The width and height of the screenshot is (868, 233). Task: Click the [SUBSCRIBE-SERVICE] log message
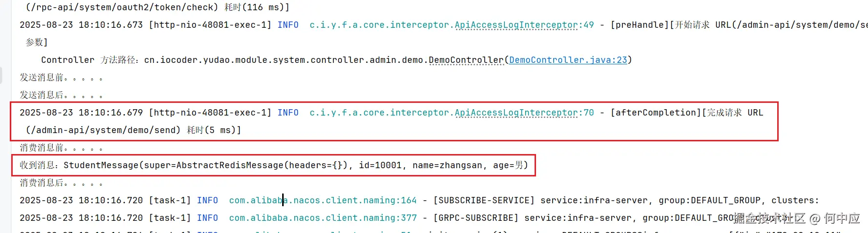coord(484,200)
